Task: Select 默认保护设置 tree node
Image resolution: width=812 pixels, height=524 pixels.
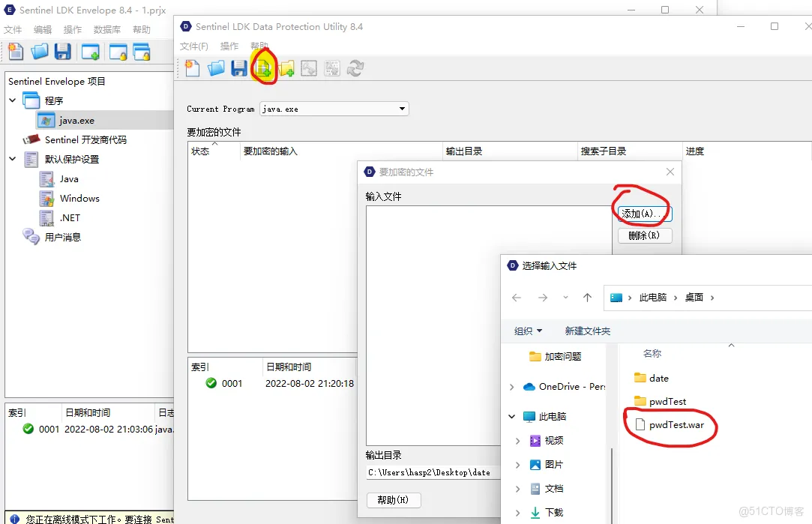Action: point(71,160)
